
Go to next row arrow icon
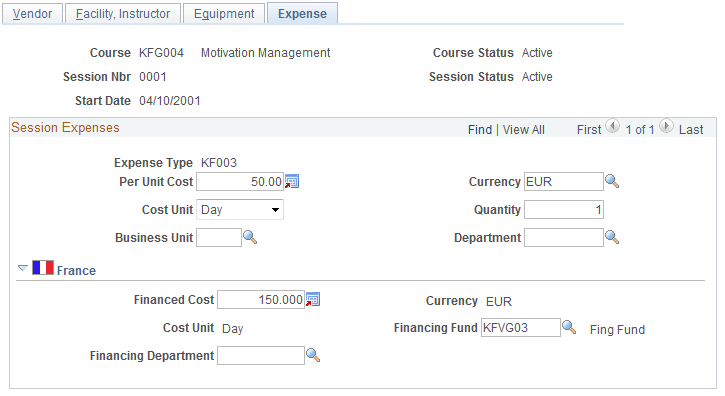[666, 126]
